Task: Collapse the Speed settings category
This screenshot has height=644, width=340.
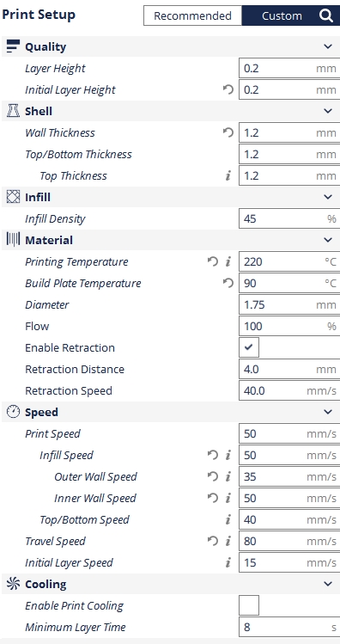Action: (328, 412)
